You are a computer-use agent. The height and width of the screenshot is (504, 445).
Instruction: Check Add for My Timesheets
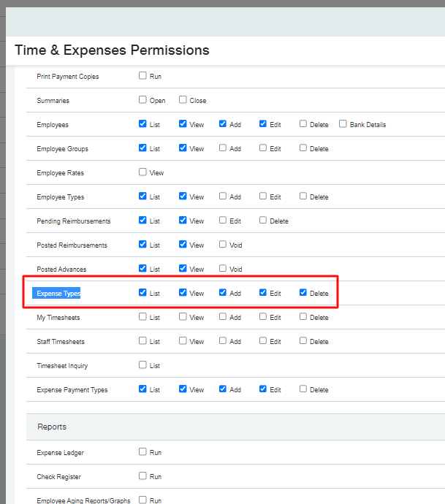pos(222,316)
